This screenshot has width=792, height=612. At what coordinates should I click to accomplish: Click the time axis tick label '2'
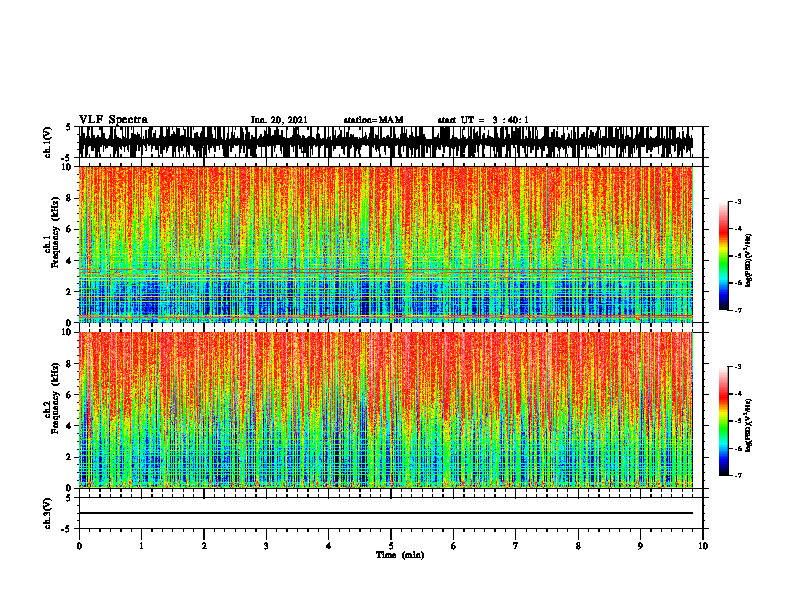(x=204, y=546)
